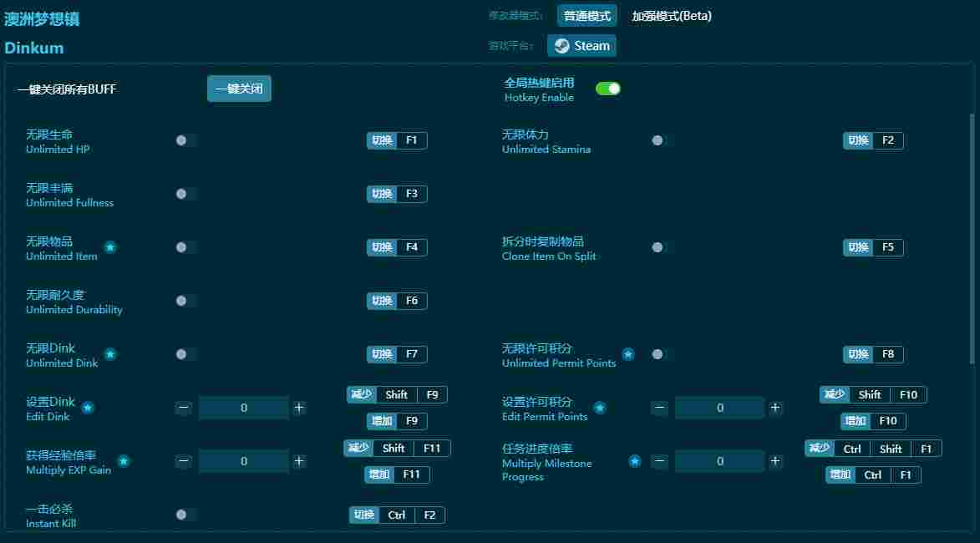Click F4 hotkey button for Unlimited Item
The height and width of the screenshot is (543, 980).
click(397, 247)
